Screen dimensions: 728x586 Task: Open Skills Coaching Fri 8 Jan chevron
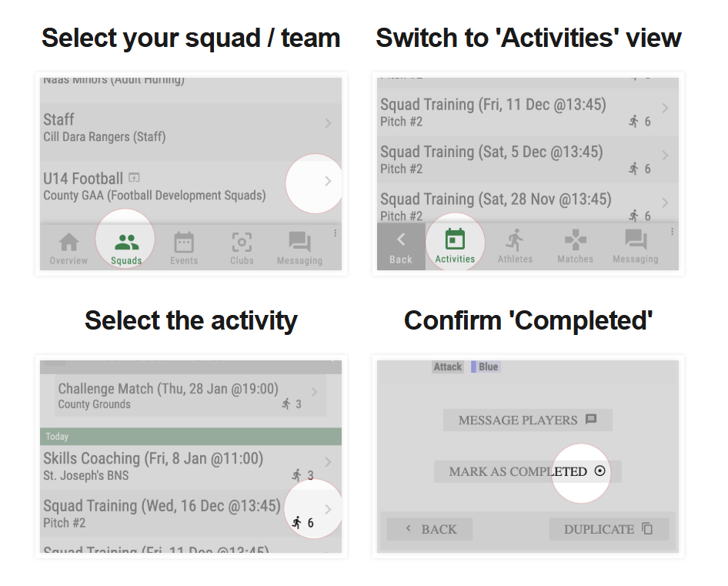(x=328, y=462)
